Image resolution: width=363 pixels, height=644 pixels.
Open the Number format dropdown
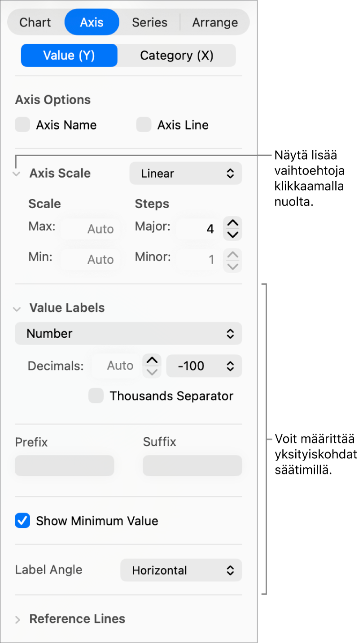128,334
